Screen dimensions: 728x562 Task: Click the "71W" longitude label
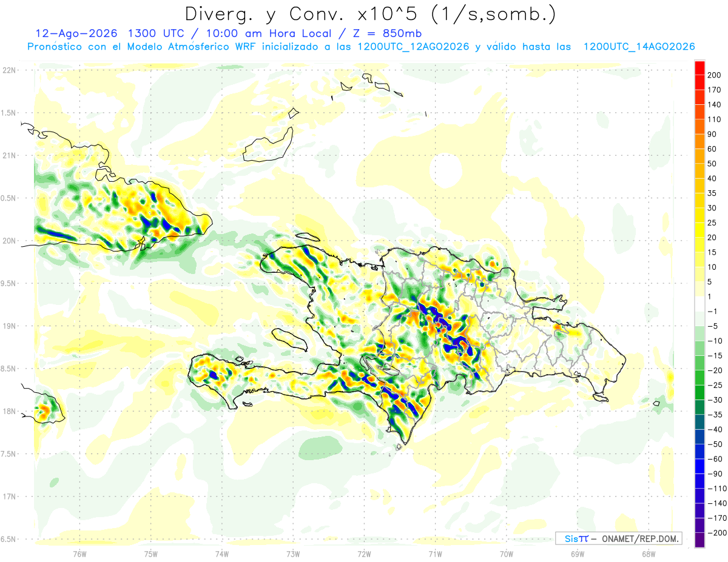point(435,554)
